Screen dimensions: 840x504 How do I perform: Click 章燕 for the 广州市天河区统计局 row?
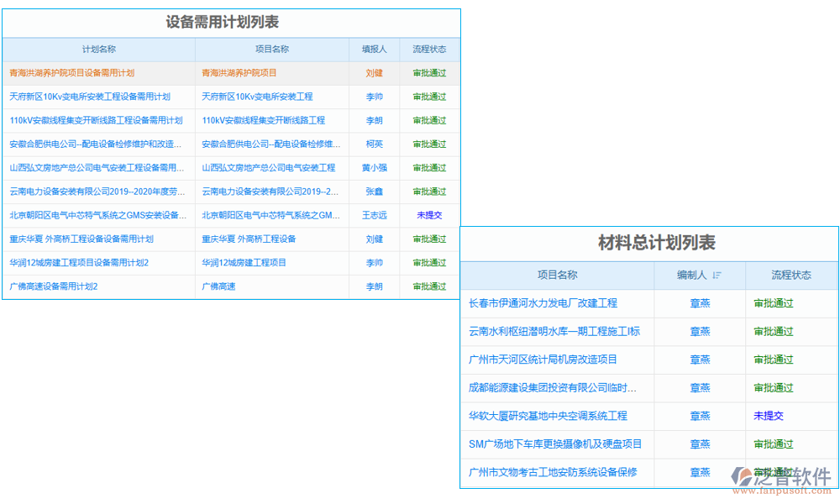click(x=700, y=360)
